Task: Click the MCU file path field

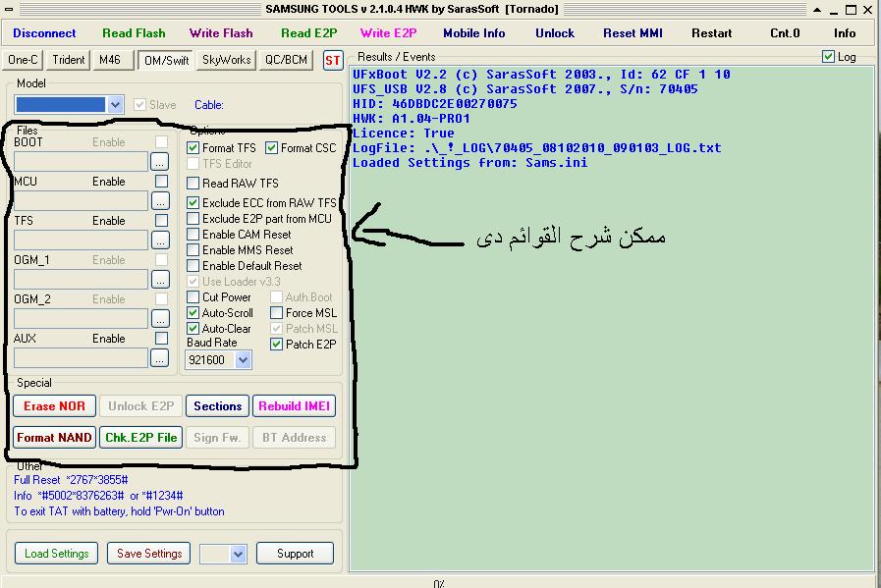Action: pos(81,200)
